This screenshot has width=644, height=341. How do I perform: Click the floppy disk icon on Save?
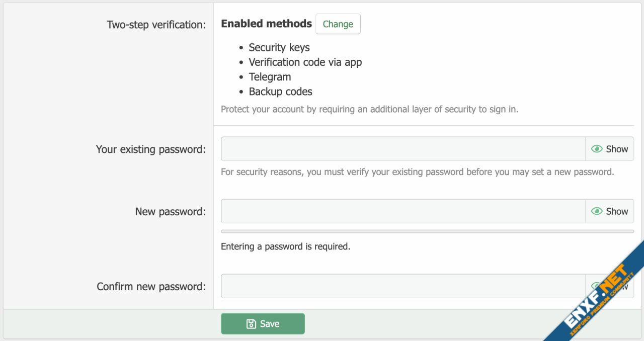[x=251, y=324]
